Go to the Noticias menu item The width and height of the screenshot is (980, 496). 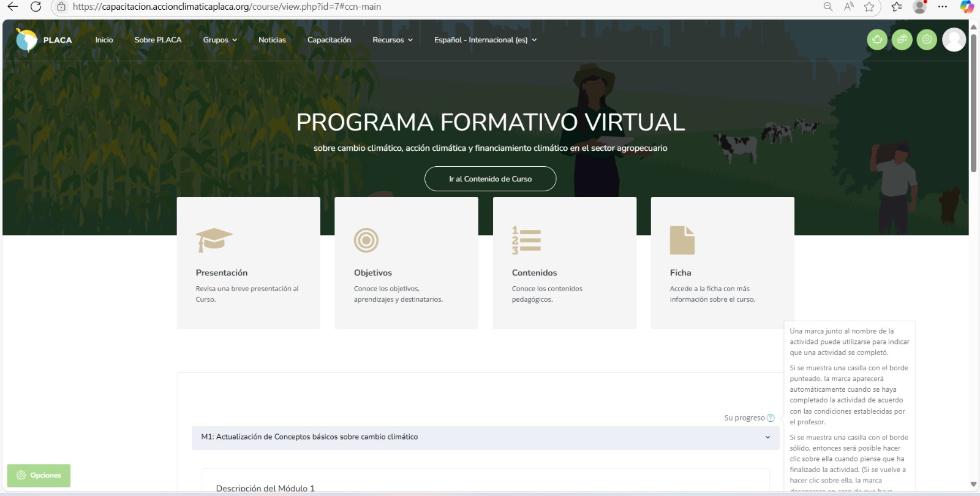point(272,40)
